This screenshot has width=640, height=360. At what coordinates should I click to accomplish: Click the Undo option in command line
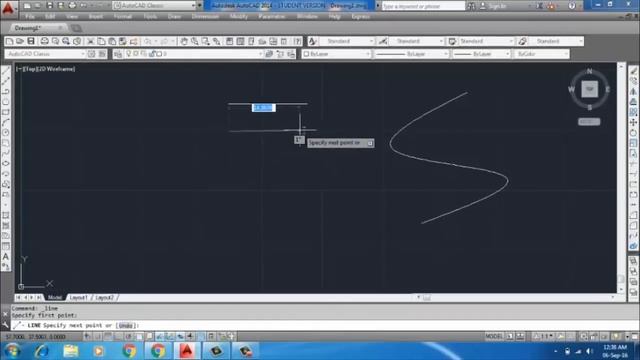click(x=125, y=325)
